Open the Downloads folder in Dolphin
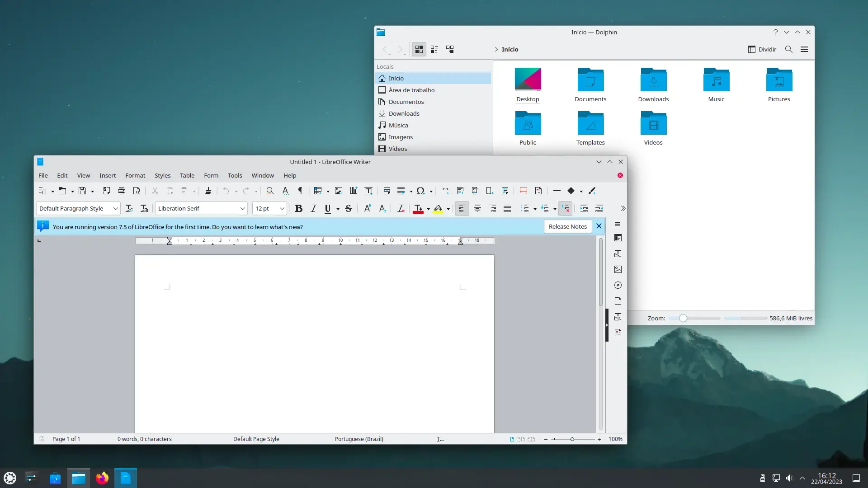 pyautogui.click(x=653, y=85)
